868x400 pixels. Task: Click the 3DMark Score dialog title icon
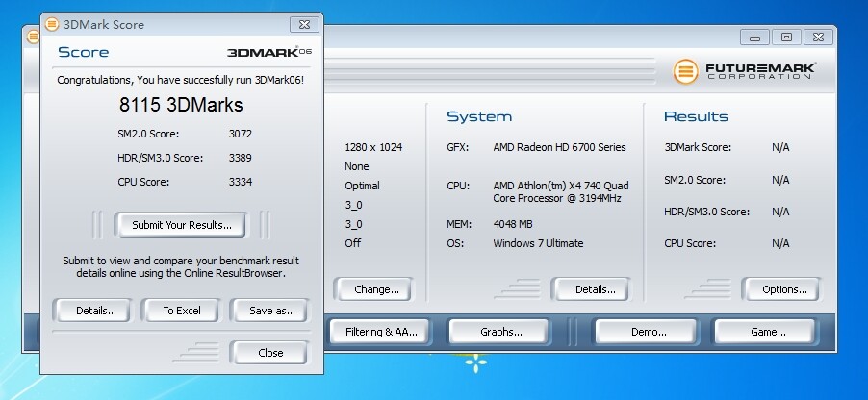point(52,24)
